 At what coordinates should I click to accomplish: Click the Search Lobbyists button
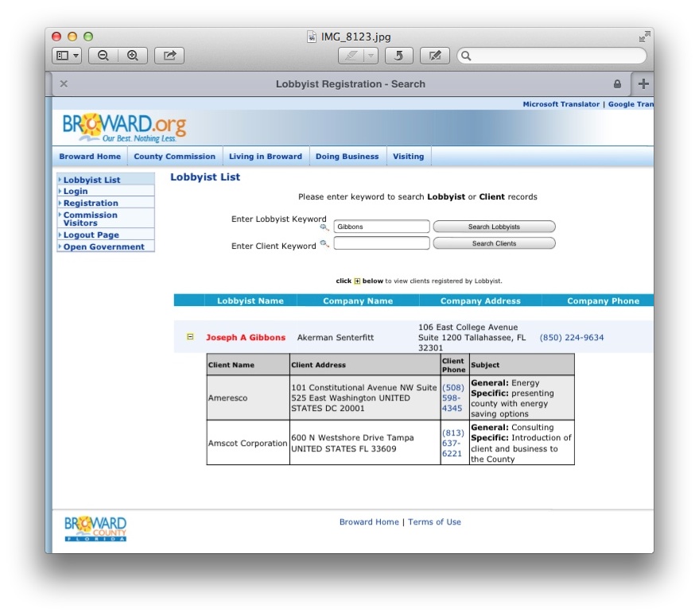point(494,227)
